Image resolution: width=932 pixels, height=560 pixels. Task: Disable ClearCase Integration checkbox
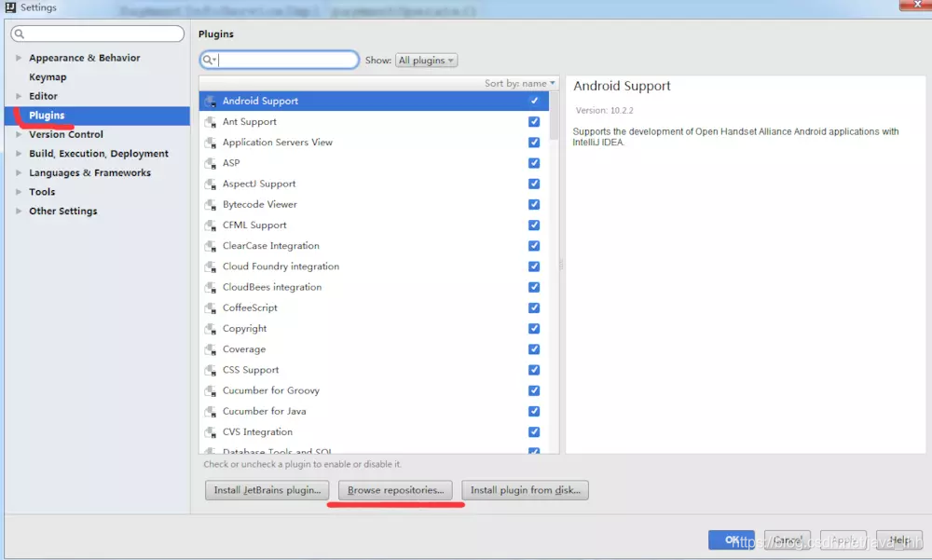pyautogui.click(x=534, y=245)
